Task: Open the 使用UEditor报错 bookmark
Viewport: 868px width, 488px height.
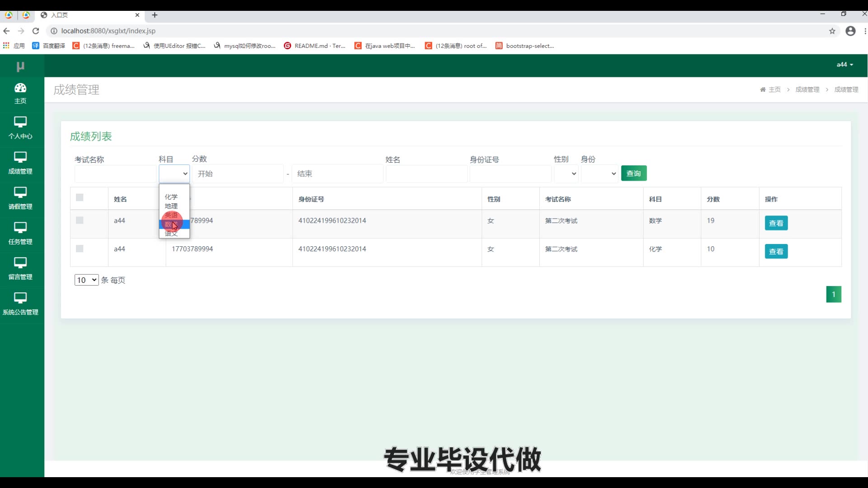Action: (174, 46)
